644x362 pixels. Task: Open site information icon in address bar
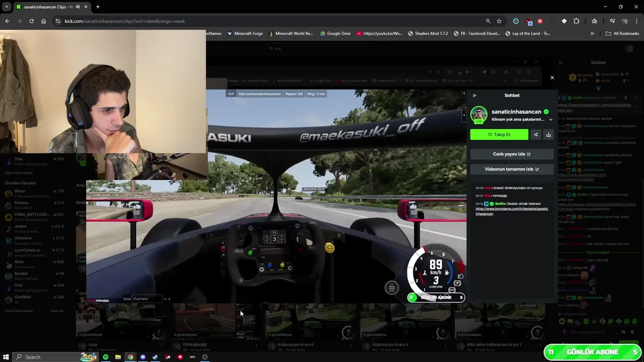point(58,21)
